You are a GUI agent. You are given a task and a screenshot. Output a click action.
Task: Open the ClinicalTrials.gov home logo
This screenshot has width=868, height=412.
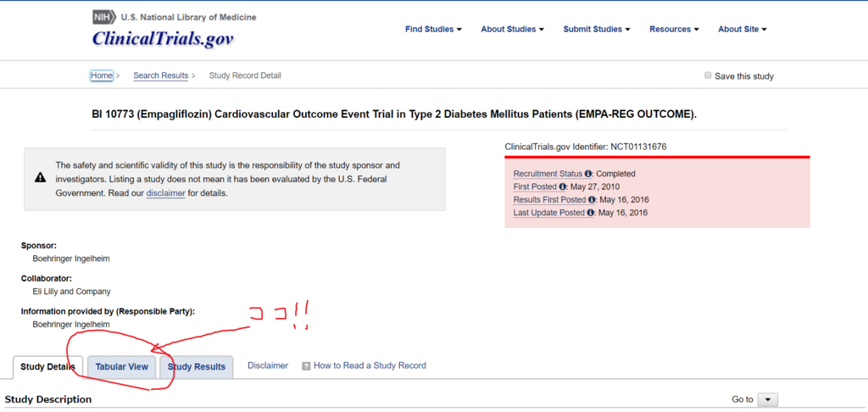pos(163,38)
